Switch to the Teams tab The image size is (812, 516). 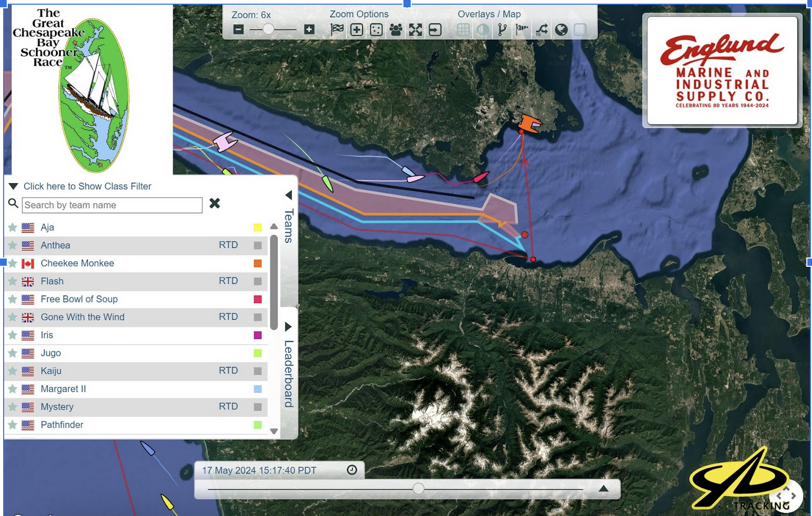click(x=289, y=226)
